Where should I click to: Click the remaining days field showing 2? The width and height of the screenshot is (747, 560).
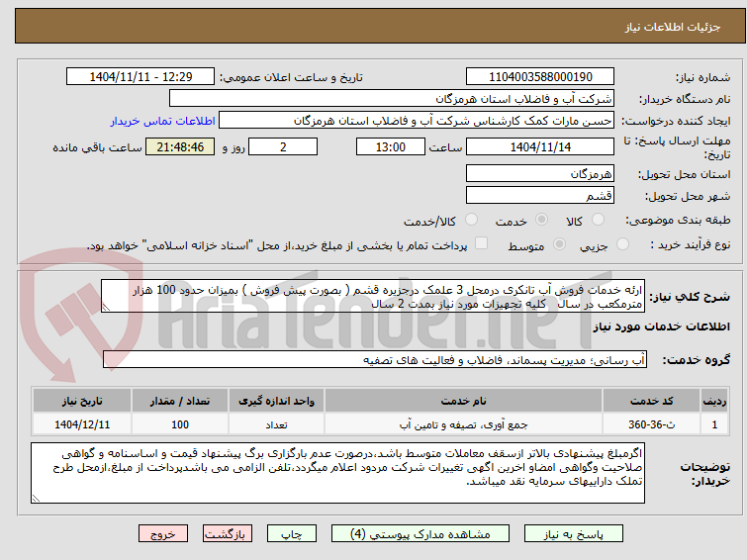283,146
